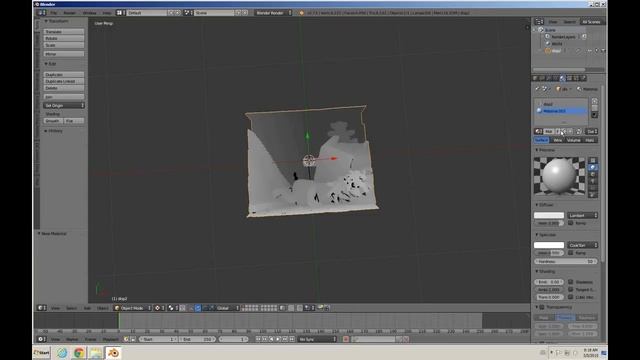Enable the Transparency panel checkbox
The width and height of the screenshot is (640, 360).
click(542, 307)
